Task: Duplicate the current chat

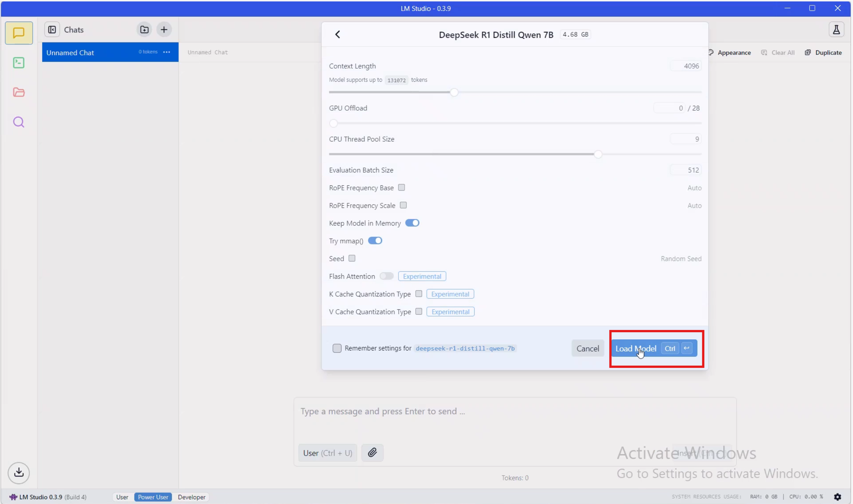Action: pos(823,53)
